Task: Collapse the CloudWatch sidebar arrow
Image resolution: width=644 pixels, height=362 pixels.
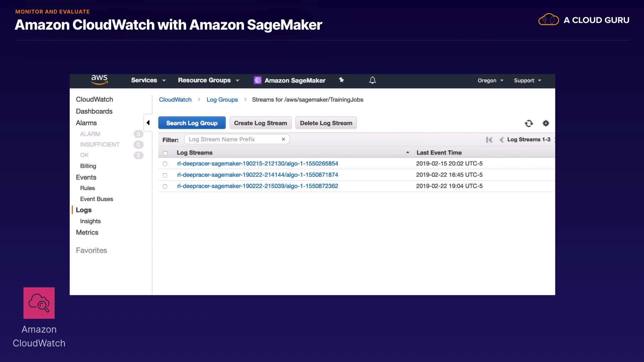Action: coord(148,123)
